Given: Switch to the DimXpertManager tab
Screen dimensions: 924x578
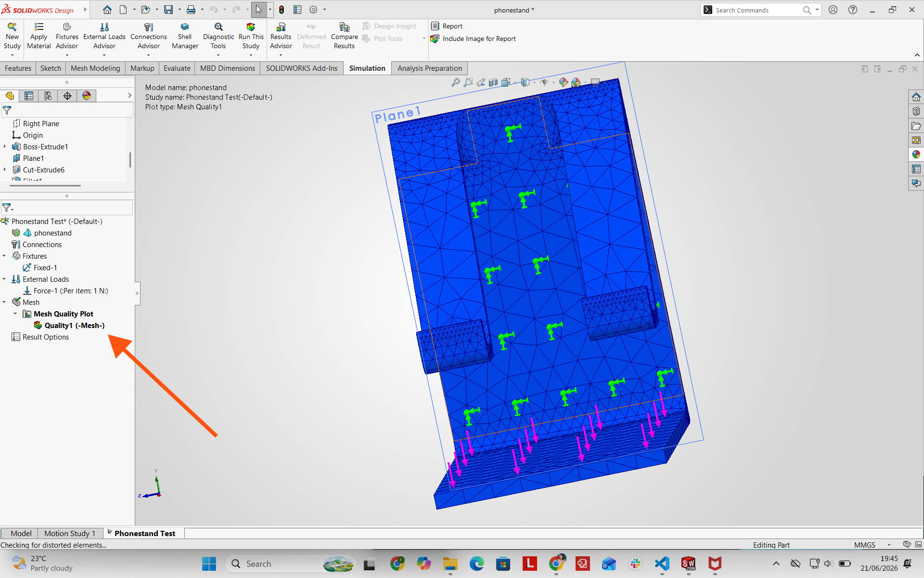Looking at the screenshot, I should coord(67,96).
